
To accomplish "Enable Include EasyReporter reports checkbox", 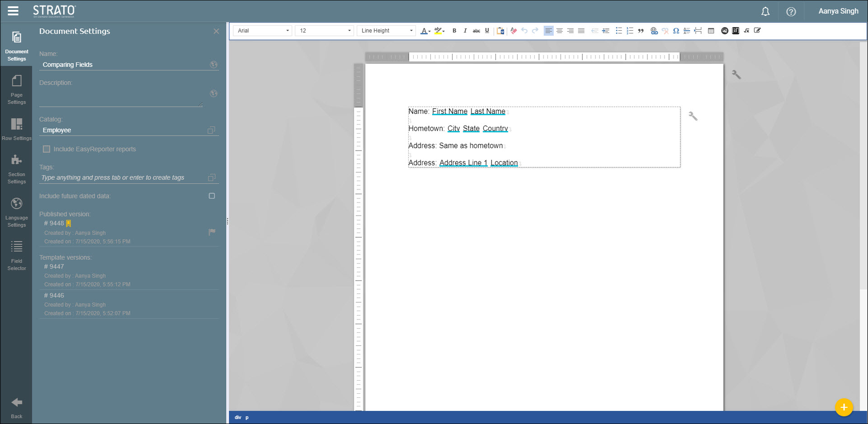I will 46,149.
